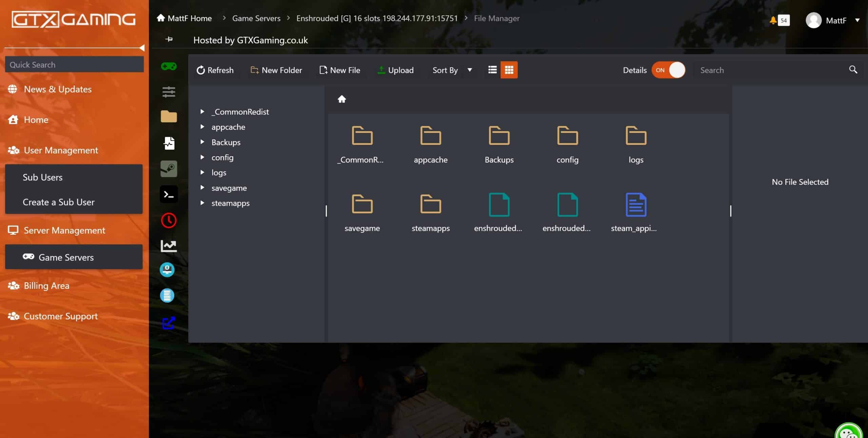Switch file view to list layout
The width and height of the screenshot is (868, 438).
tap(492, 70)
